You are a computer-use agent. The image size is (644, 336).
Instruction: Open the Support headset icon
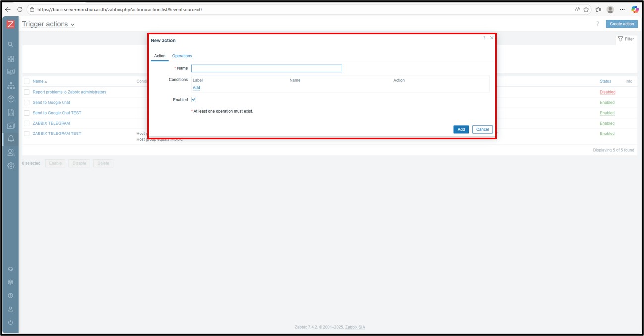[x=11, y=269]
